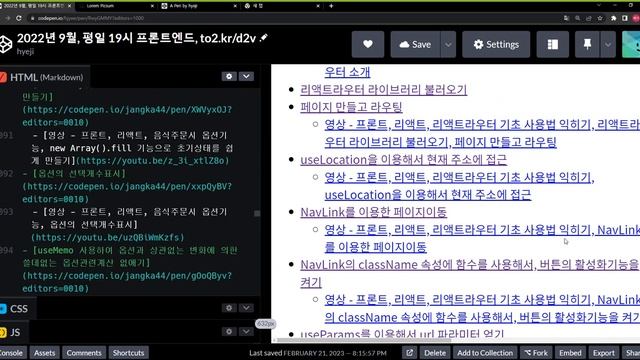Viewport: 640px width, 360px height.
Task: Fork this pen
Action: (x=536, y=353)
